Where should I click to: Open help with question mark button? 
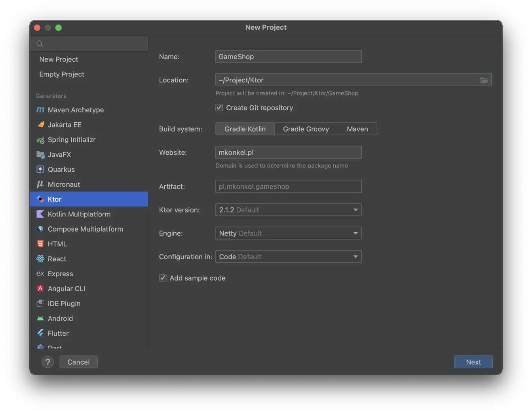click(x=48, y=362)
